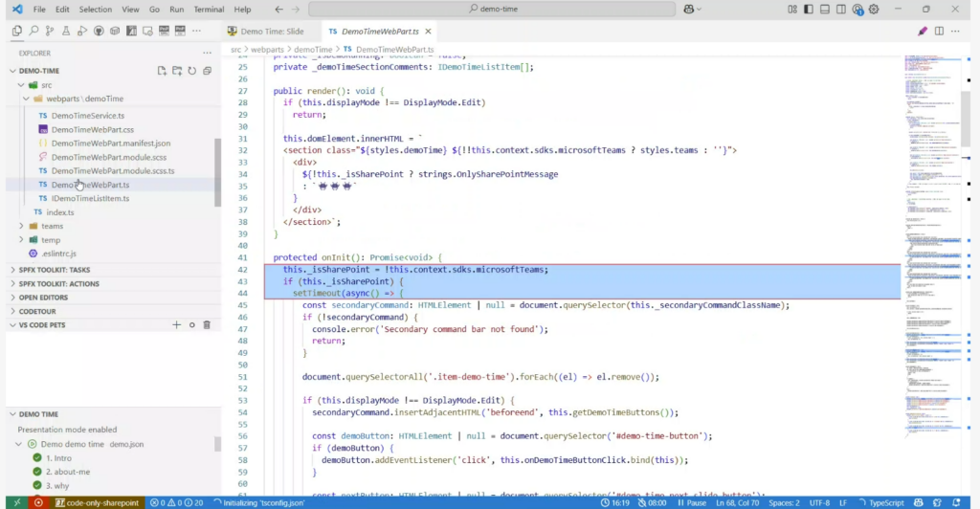Collapse the src folder

[x=21, y=85]
